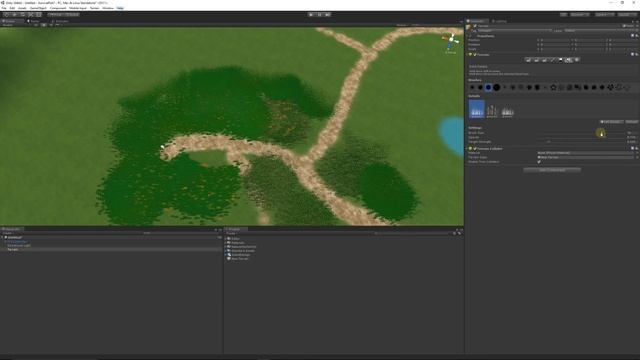The width and height of the screenshot is (640, 360).
Task: Select the Raise/Lower Terrain tool icon
Action: [x=528, y=60]
